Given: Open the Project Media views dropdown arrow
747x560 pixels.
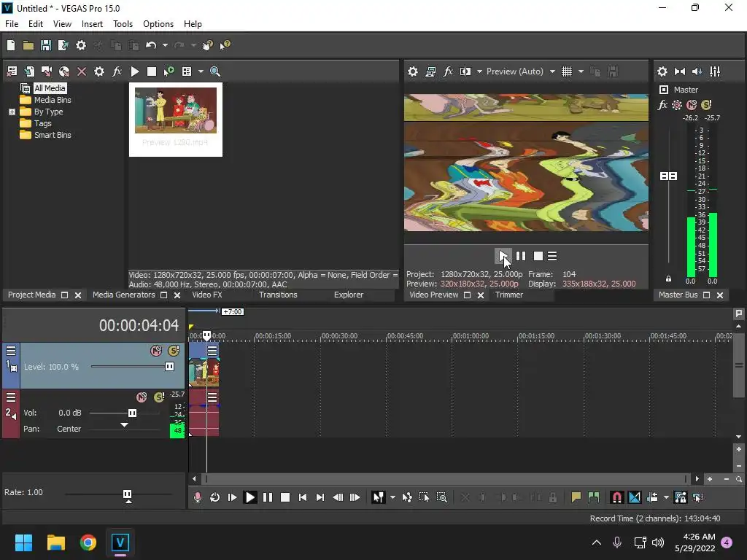Looking at the screenshot, I should click(201, 71).
